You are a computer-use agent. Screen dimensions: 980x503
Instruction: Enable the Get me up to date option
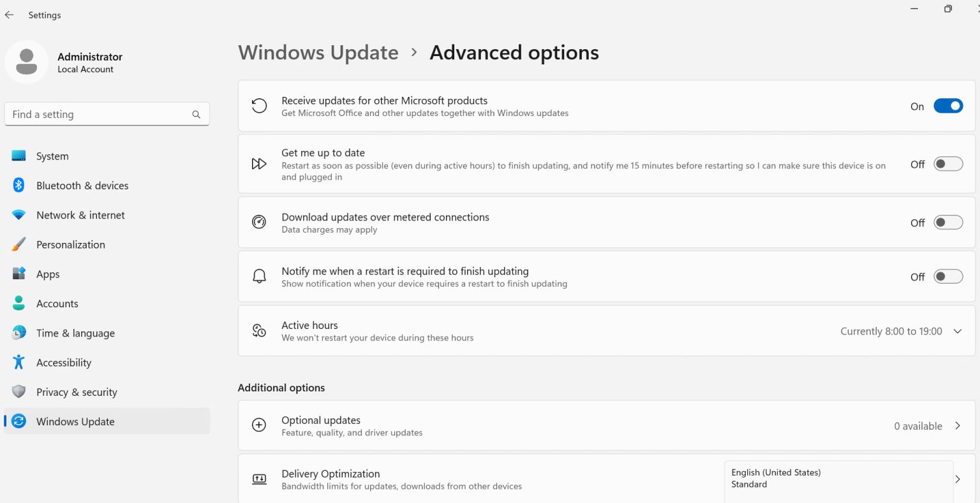click(x=948, y=164)
